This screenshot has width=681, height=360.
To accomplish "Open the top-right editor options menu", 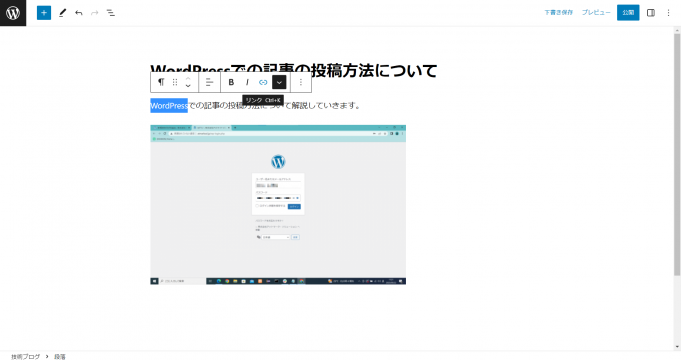I will click(668, 13).
